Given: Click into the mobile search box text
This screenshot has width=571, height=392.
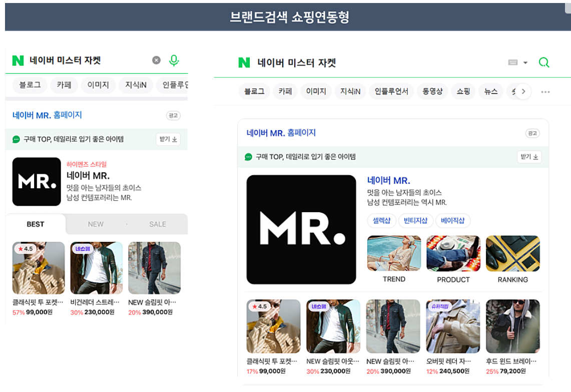Looking at the screenshot, I should click(x=65, y=61).
